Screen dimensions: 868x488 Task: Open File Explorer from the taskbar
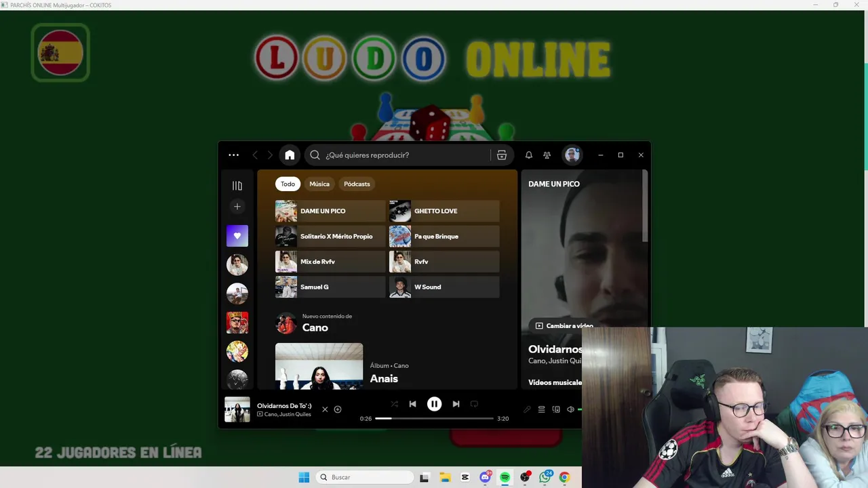(445, 477)
